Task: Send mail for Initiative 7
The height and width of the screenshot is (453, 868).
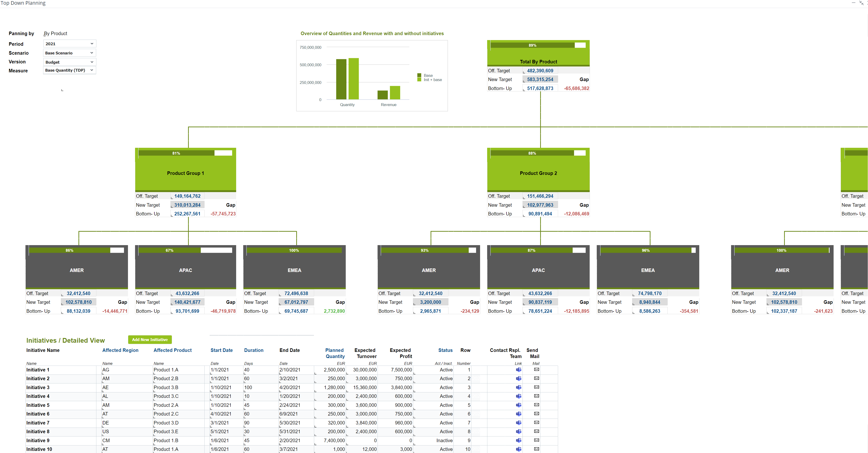Action: pyautogui.click(x=536, y=422)
